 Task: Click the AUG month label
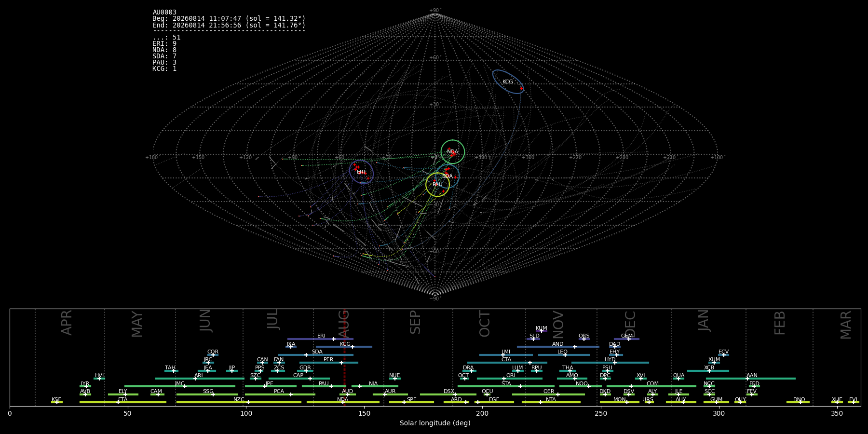pos(344,324)
